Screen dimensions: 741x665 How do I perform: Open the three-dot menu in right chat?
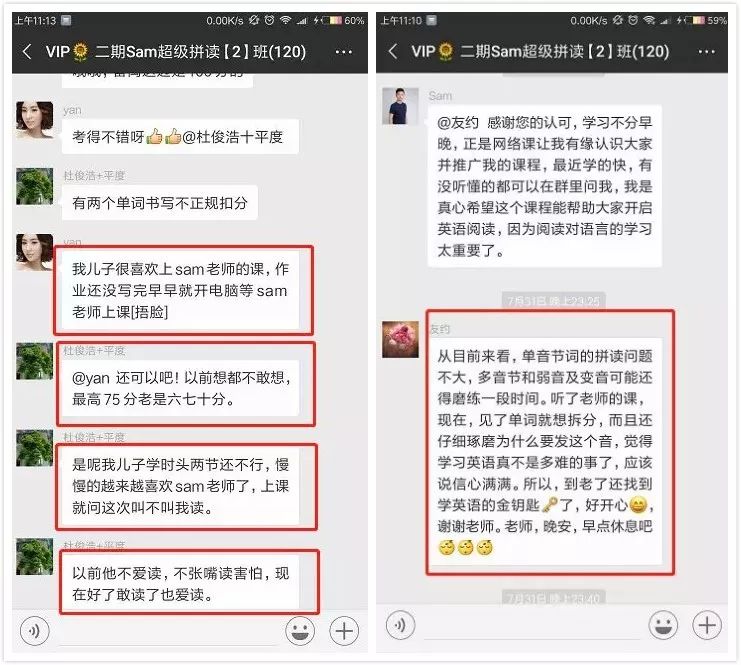(x=707, y=52)
